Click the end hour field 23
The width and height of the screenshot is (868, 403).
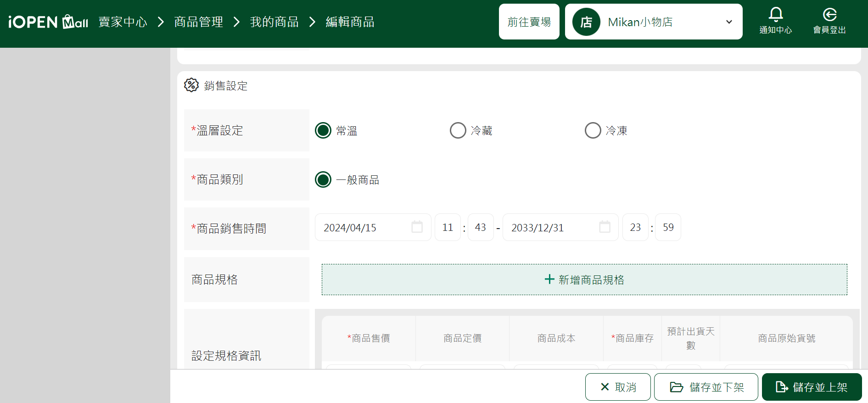pyautogui.click(x=635, y=227)
